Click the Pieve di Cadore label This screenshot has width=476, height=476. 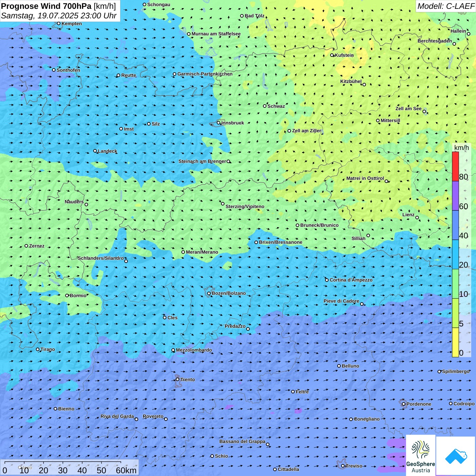tap(341, 301)
